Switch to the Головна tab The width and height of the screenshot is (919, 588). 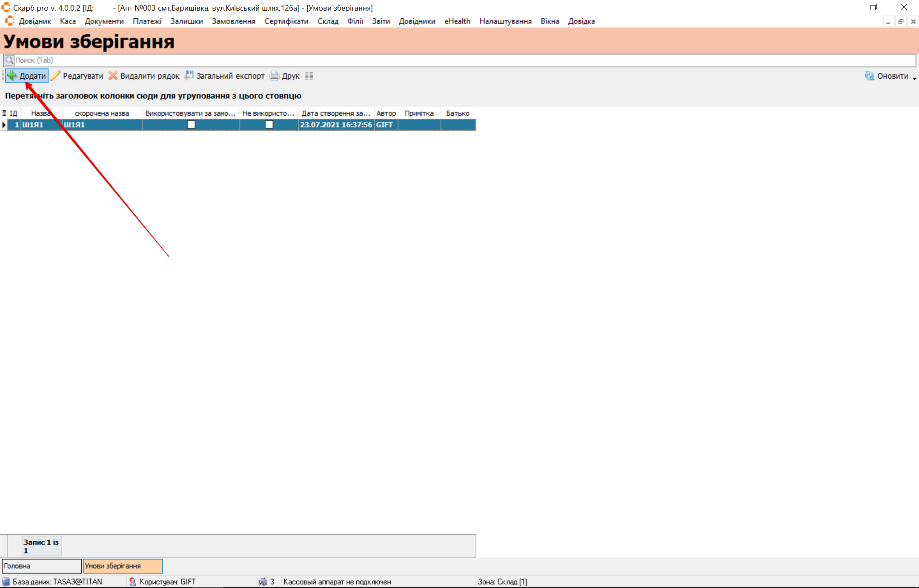click(41, 566)
